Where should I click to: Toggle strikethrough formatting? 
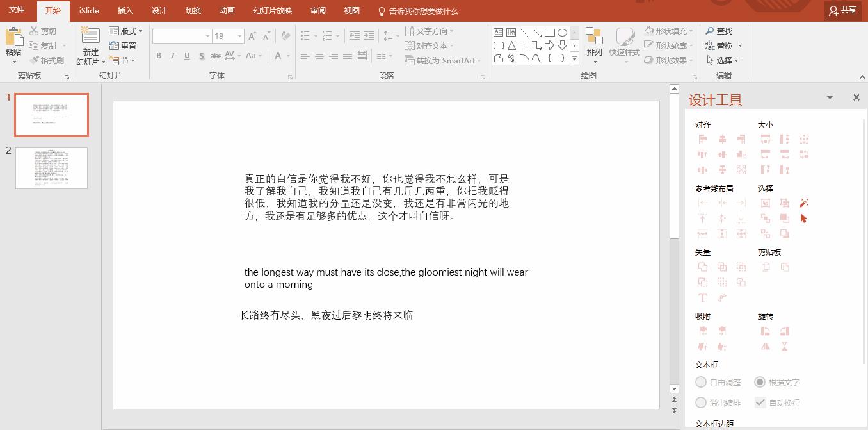(216, 56)
